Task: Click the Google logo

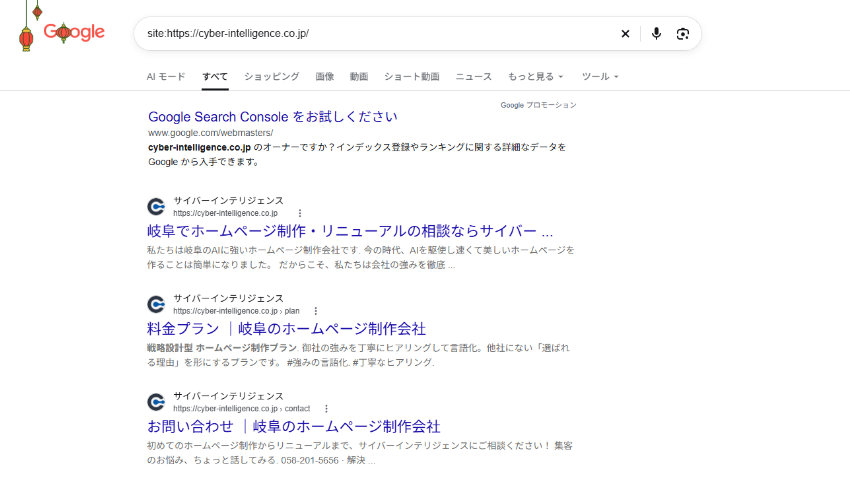Action: click(74, 32)
